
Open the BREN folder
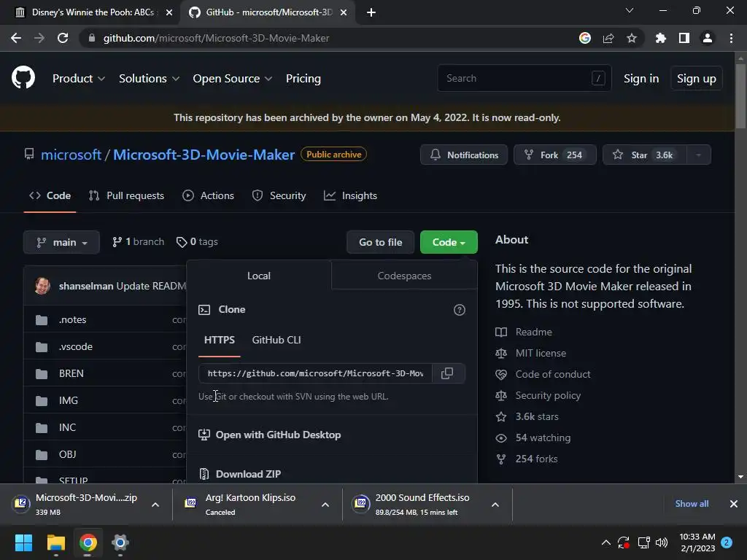(71, 373)
